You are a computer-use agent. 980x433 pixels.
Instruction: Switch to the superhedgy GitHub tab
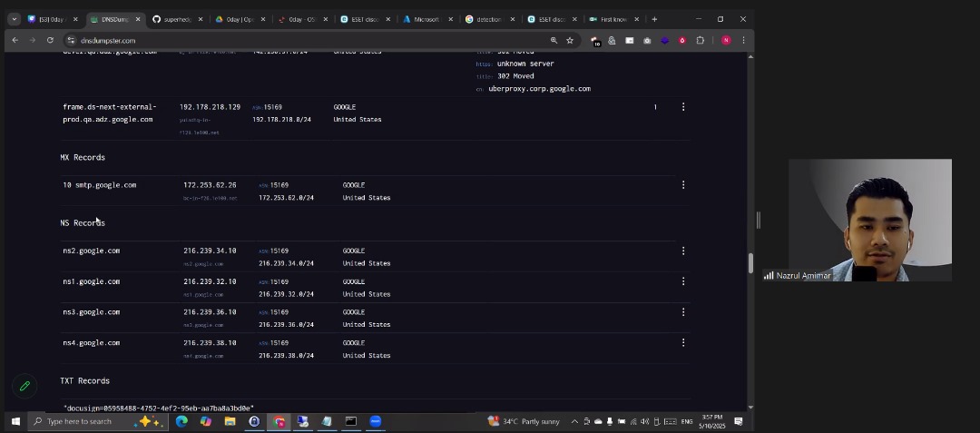click(x=175, y=19)
